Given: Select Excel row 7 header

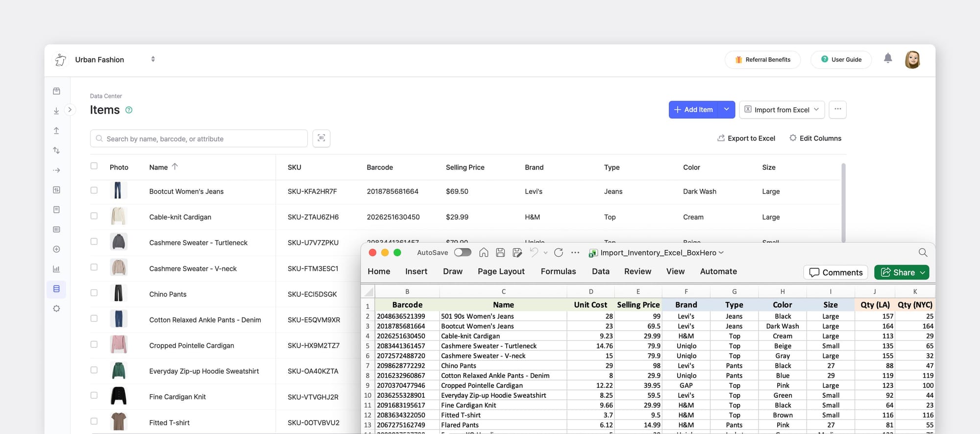Looking at the screenshot, I should (x=367, y=365).
